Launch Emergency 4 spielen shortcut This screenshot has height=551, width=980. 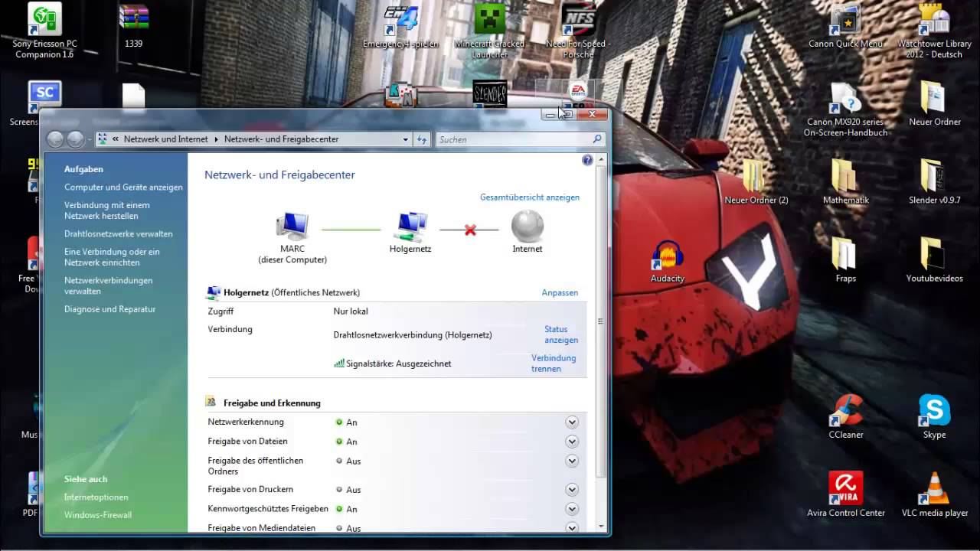[x=400, y=27]
